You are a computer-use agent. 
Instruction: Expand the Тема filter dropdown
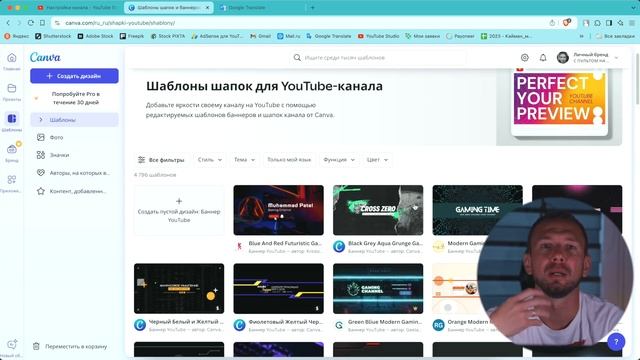pyautogui.click(x=244, y=160)
